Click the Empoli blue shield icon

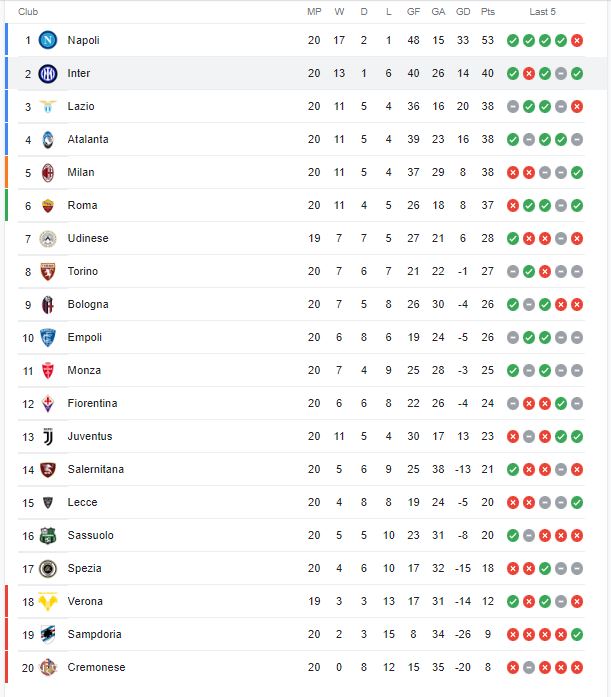(48, 337)
